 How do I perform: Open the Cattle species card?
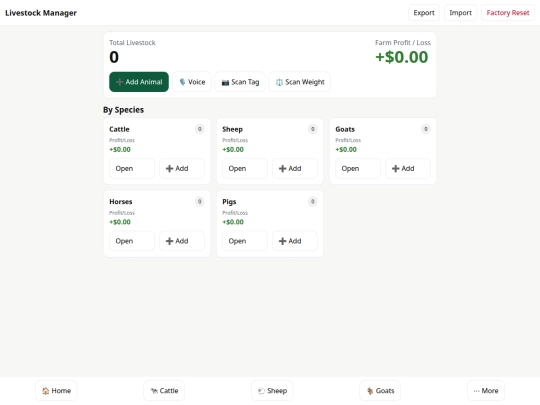pyautogui.click(x=132, y=168)
